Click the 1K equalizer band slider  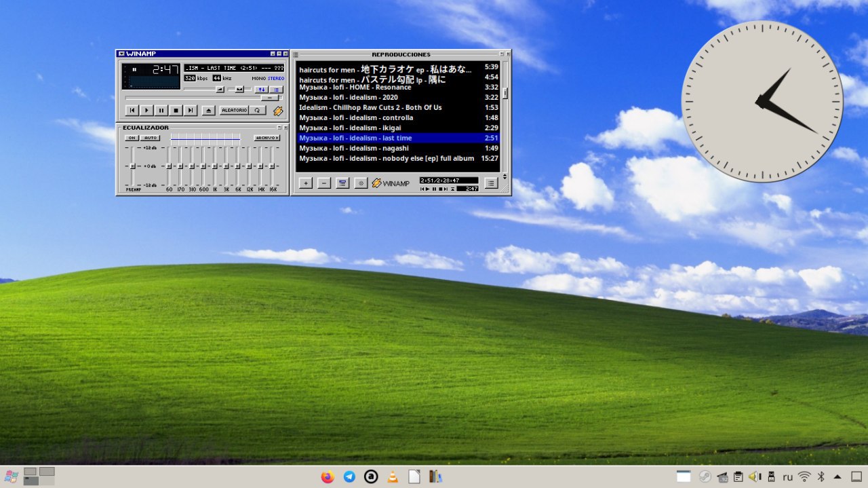pos(215,166)
